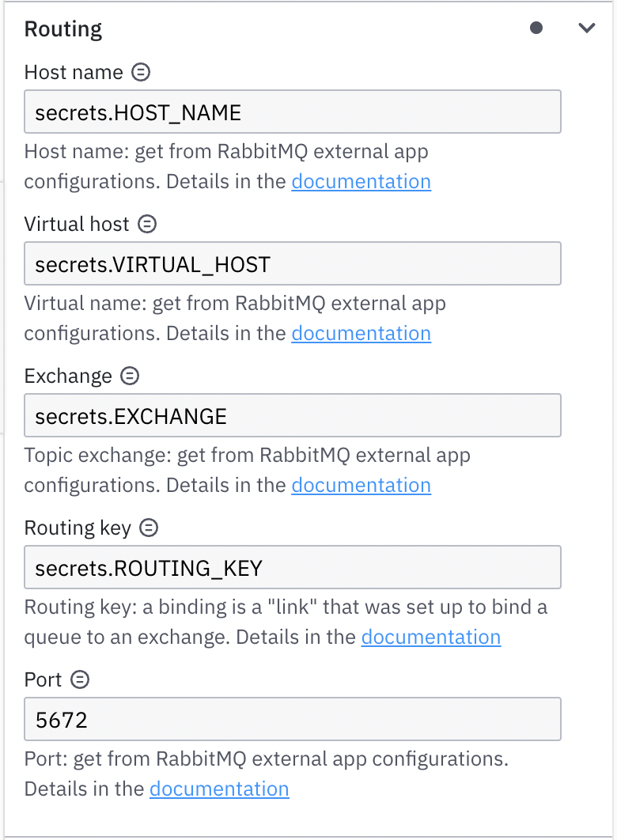Click the expression icon beside Virtual host
Viewport: 617px width, 840px height.
tap(146, 224)
